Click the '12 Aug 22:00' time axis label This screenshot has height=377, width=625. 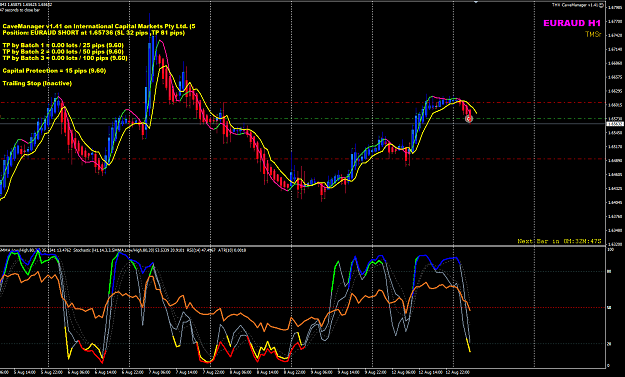[457, 373]
